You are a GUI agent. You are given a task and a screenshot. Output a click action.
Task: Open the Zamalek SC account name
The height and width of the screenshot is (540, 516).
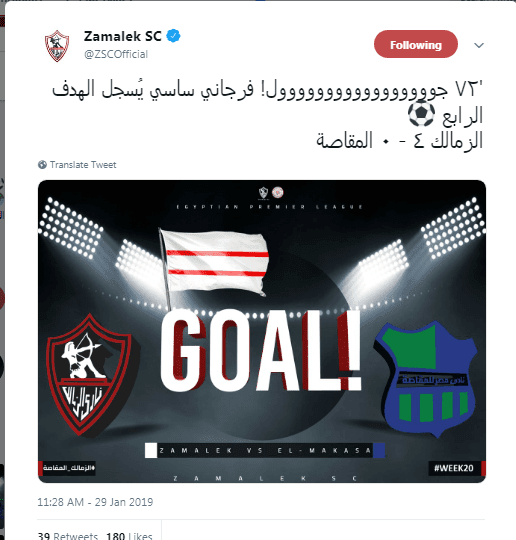click(123, 36)
